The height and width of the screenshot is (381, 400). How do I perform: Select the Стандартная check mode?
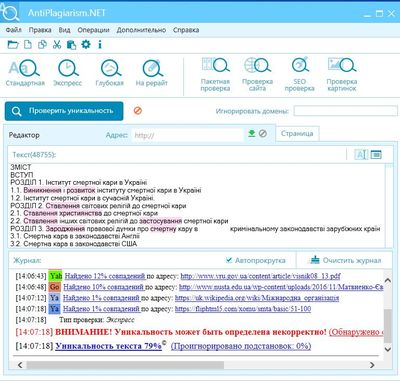pos(25,73)
